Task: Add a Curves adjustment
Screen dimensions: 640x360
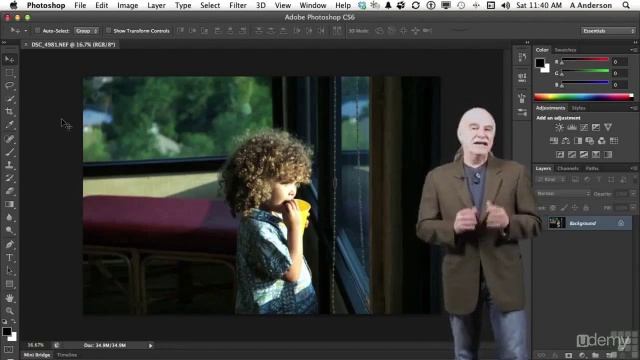Action: click(584, 127)
